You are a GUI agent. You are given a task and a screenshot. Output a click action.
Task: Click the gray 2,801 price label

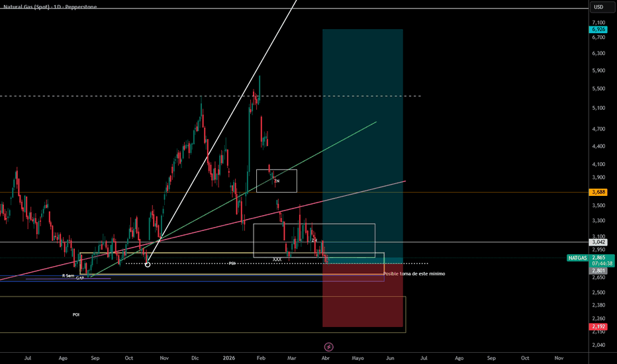598,271
